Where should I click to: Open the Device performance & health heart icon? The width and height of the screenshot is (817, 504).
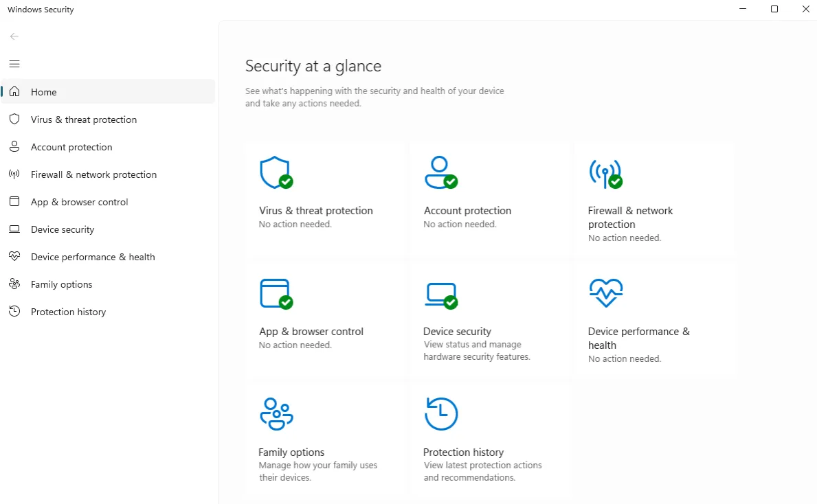tap(605, 293)
